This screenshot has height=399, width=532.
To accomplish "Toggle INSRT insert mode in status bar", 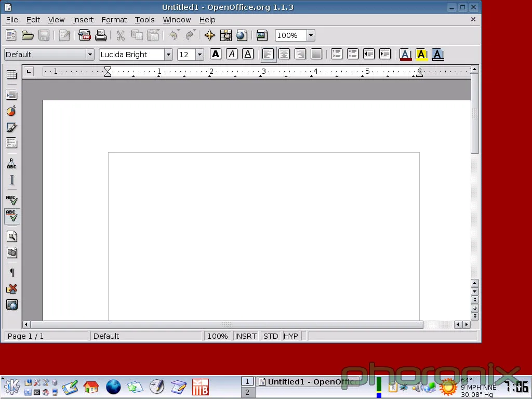I will pos(246,336).
